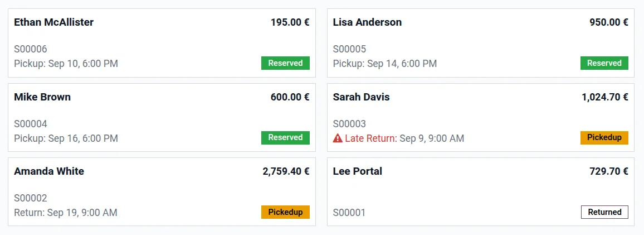The width and height of the screenshot is (644, 235).
Task: Open Sarah Davis late return card
Action: [481, 118]
